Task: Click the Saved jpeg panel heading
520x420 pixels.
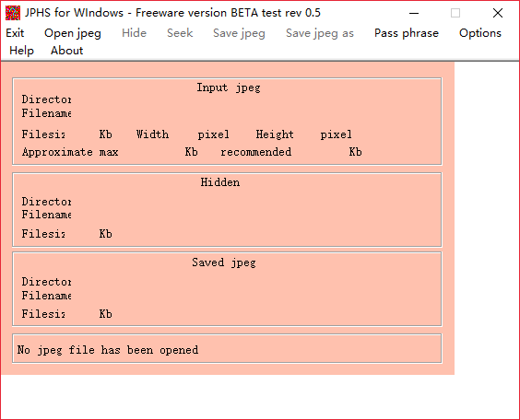Action: (224, 262)
